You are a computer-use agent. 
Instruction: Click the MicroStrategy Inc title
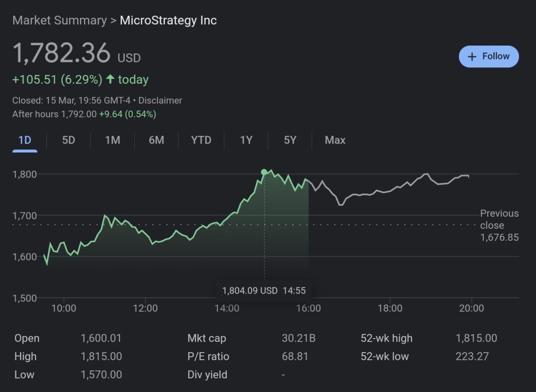[x=168, y=21]
